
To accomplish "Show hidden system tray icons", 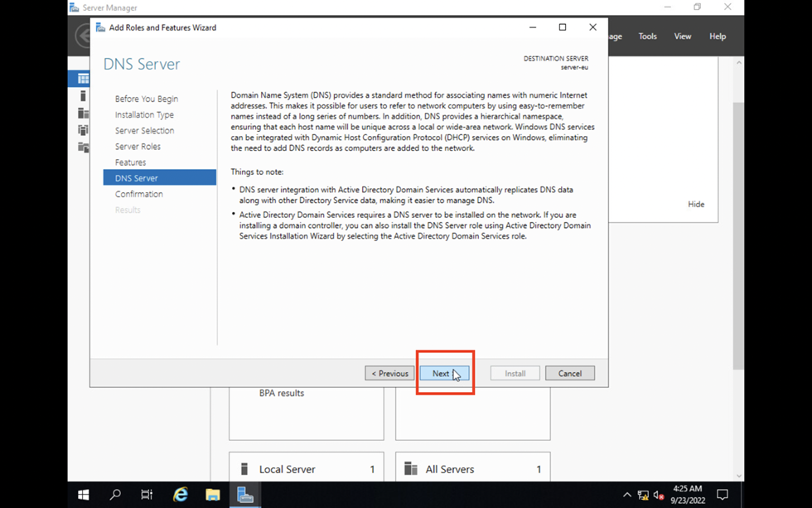I will 627,496.
